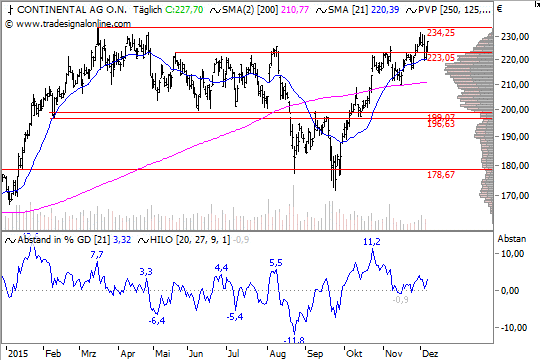
Task: Click the red level label 223,05
Action: [x=441, y=58]
